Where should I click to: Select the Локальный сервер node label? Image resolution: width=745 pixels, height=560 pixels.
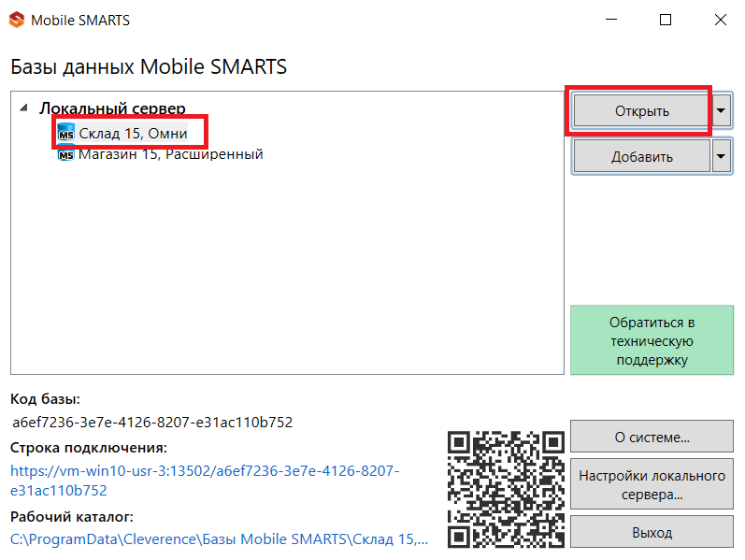[x=112, y=108]
